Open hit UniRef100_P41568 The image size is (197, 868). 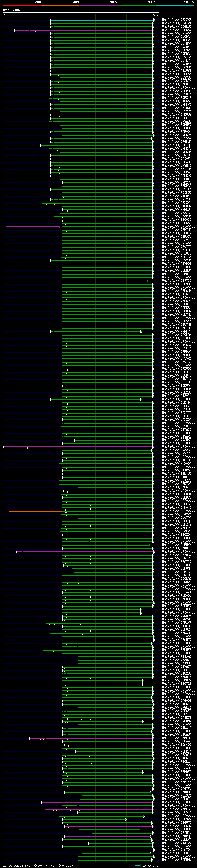177,71
